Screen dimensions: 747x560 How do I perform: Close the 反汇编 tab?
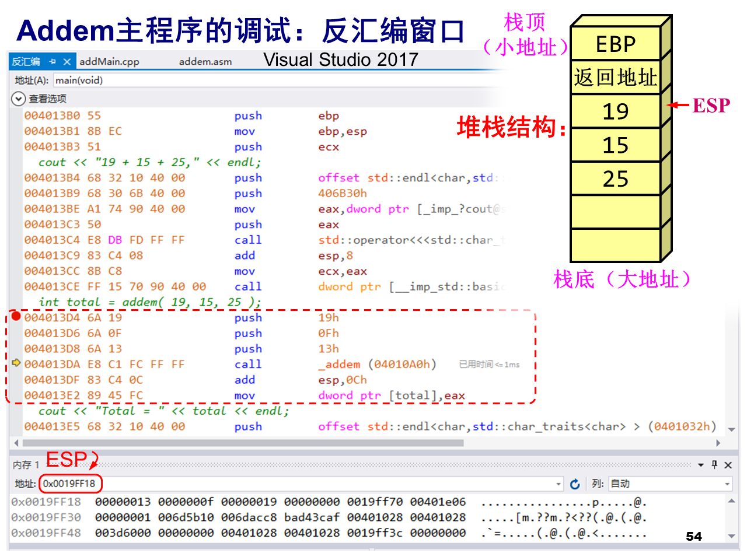[67, 61]
